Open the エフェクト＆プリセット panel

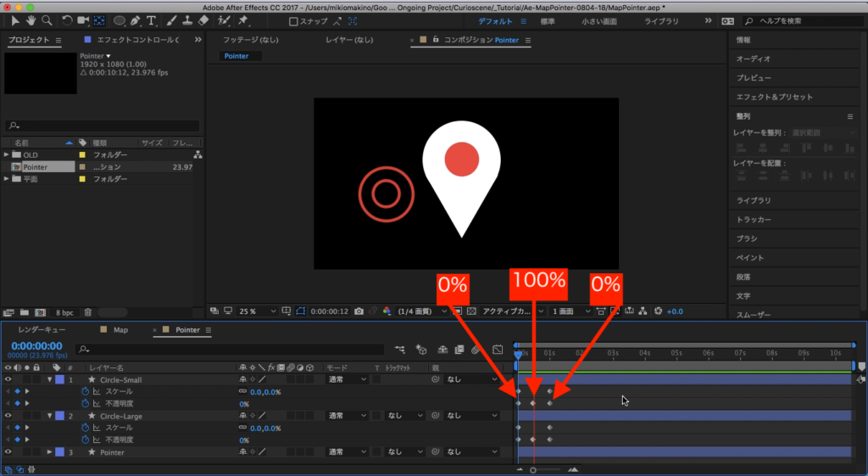coord(774,97)
